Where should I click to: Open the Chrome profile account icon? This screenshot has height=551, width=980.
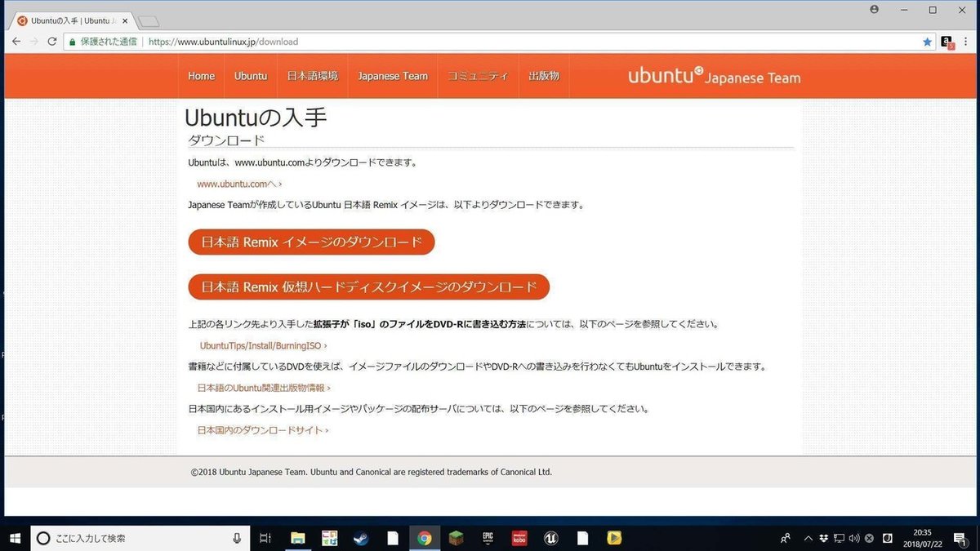[875, 10]
